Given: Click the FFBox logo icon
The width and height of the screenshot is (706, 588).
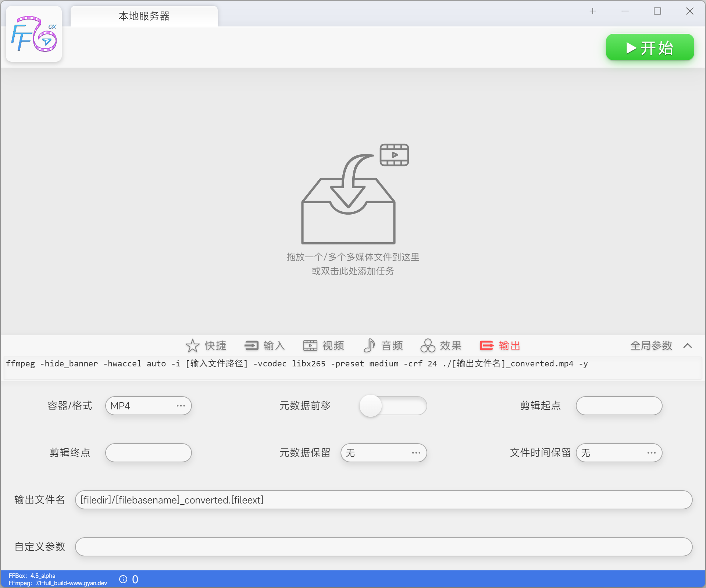Looking at the screenshot, I should click(x=34, y=34).
